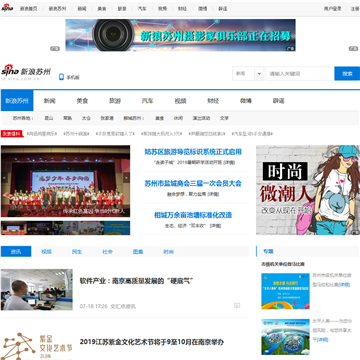Select 视频 in main navigation
The height and width of the screenshot is (360, 360).
click(x=180, y=101)
